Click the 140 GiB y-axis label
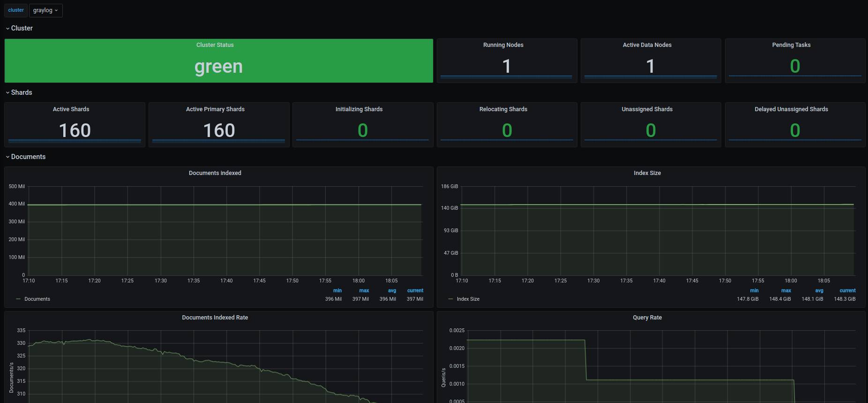The width and height of the screenshot is (868, 403). point(449,208)
